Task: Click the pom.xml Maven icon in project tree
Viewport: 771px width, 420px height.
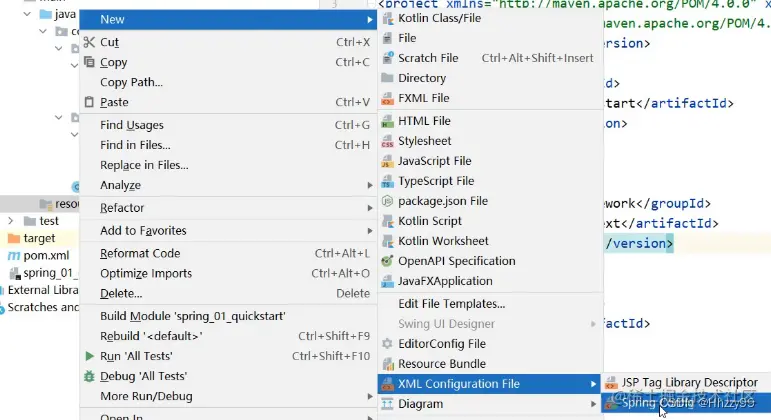Action: point(14,256)
